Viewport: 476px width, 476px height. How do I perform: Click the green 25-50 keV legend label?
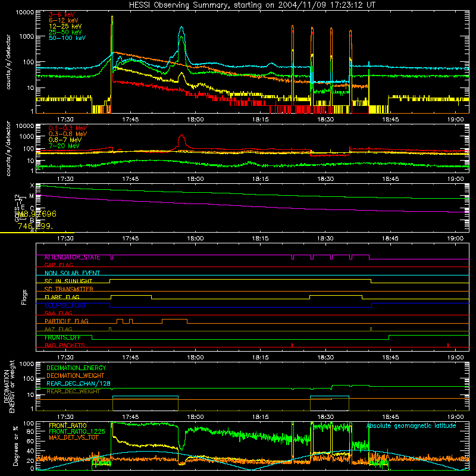[x=65, y=32]
